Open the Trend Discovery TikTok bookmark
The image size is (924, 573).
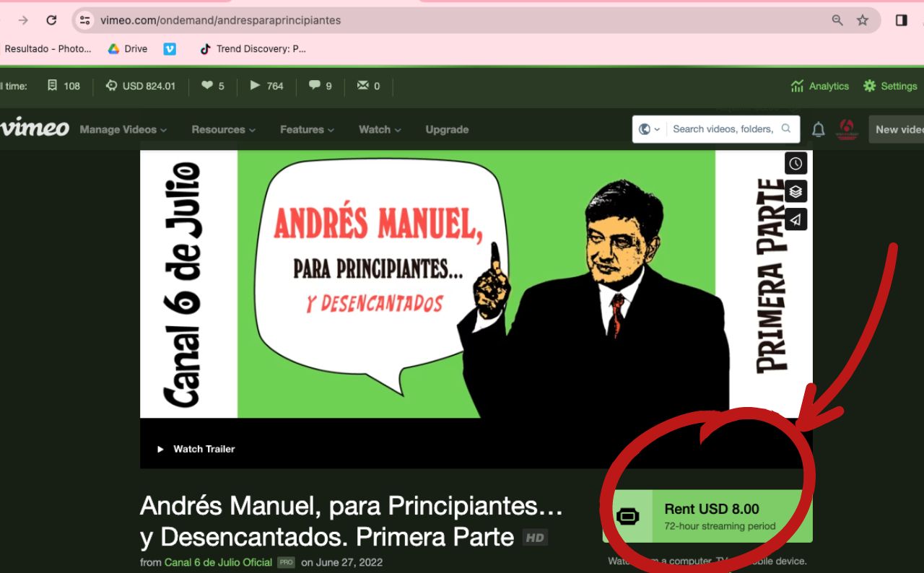point(253,49)
